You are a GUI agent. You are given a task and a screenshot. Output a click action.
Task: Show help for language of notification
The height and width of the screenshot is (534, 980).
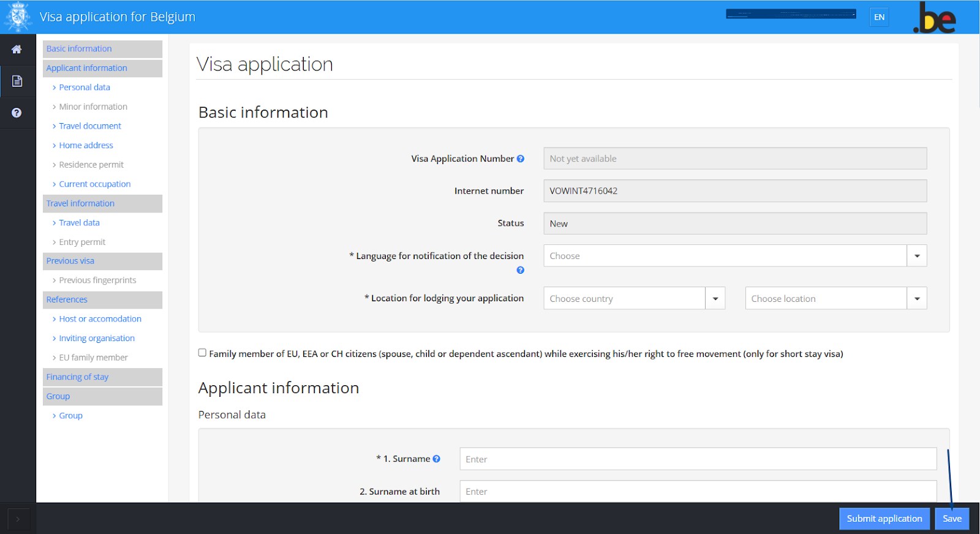(x=521, y=270)
